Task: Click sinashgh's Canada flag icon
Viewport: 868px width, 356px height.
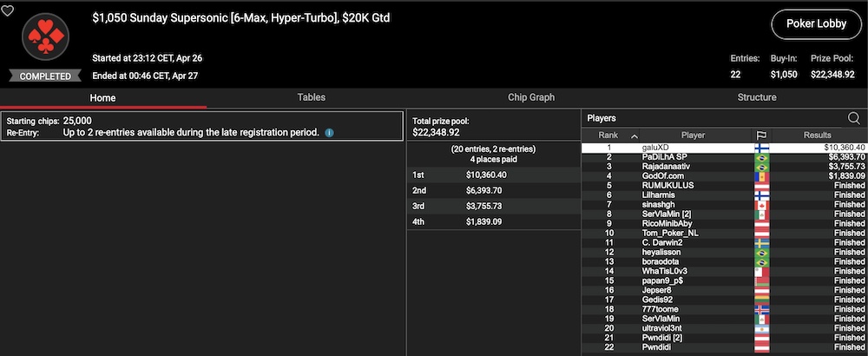Action: pyautogui.click(x=761, y=203)
